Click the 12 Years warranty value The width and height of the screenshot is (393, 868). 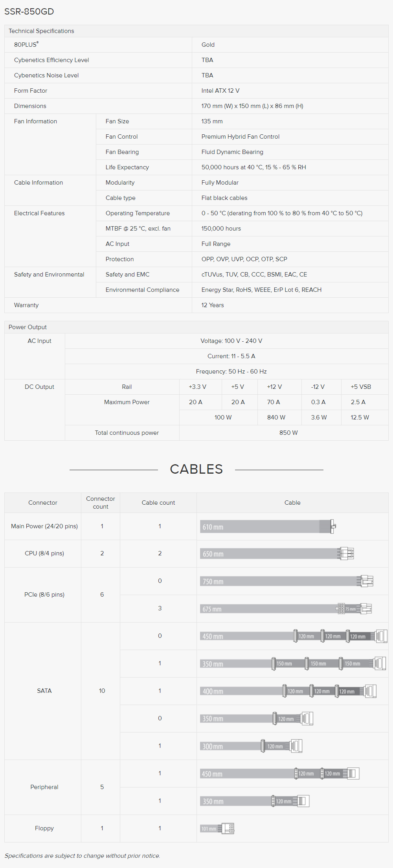coord(213,305)
